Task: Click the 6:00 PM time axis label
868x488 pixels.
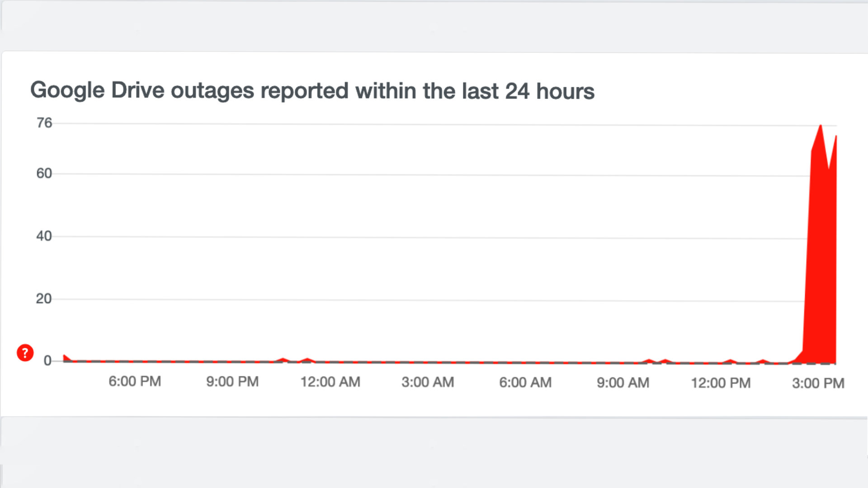Action: 135,381
